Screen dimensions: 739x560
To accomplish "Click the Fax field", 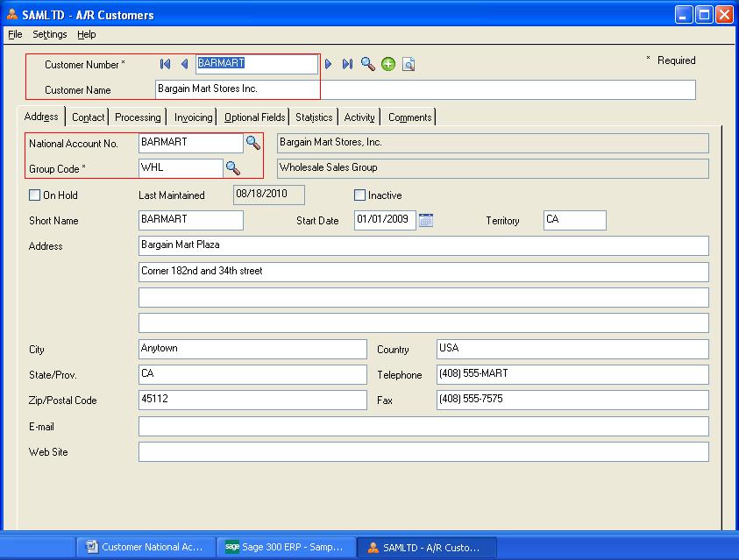I will (x=572, y=400).
